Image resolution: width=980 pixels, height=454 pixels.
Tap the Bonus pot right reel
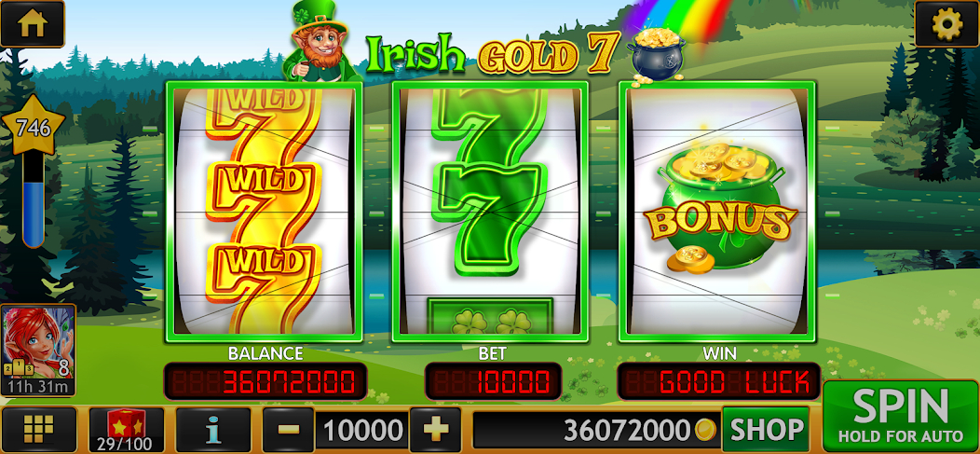coord(717,212)
